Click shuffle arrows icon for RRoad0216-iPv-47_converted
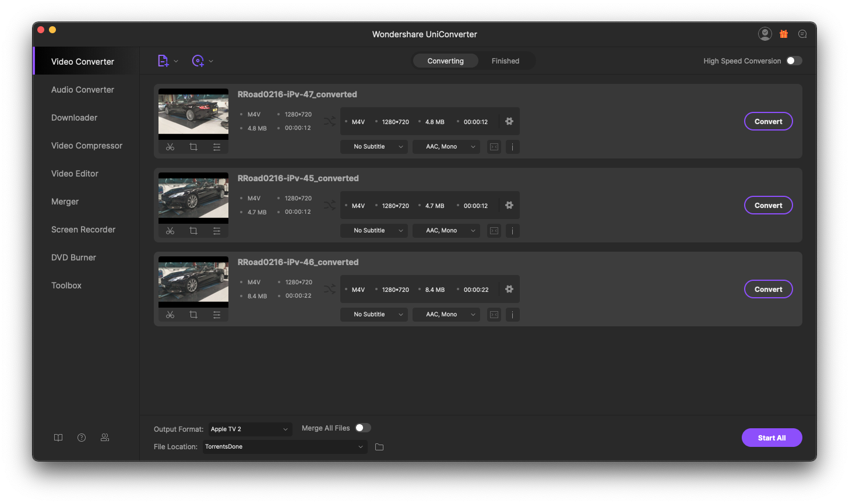 [x=330, y=121]
